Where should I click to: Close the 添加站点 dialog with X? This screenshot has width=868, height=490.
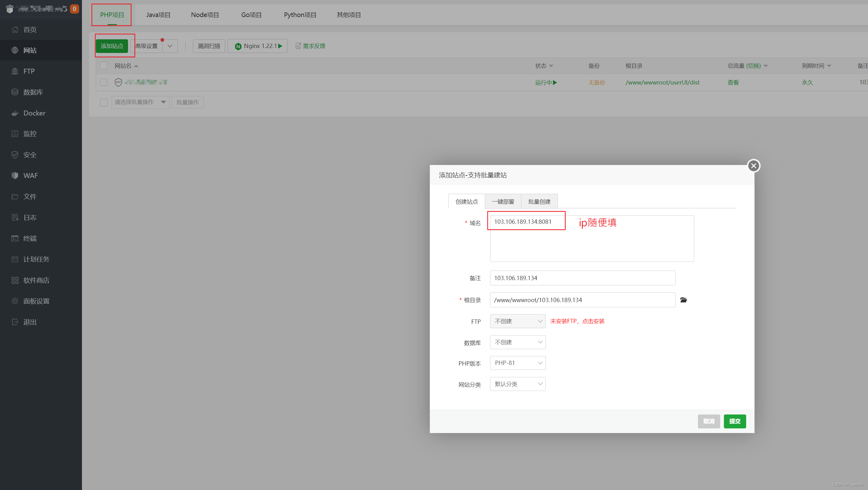tap(754, 166)
